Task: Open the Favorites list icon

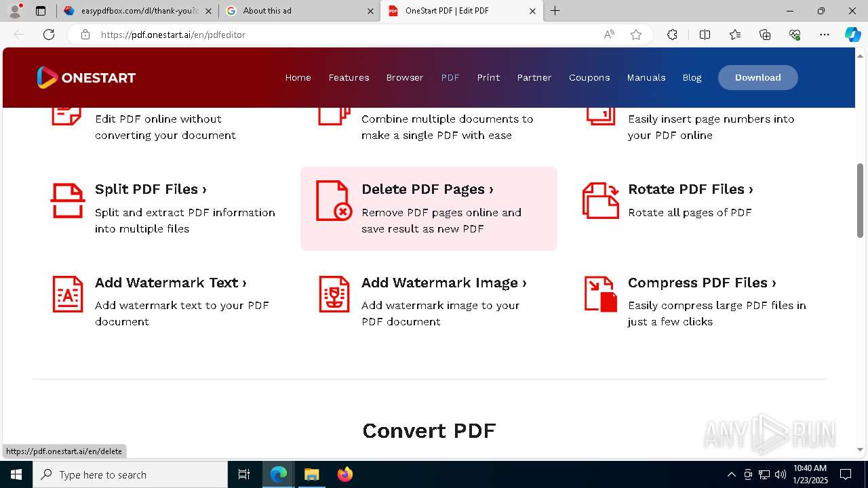Action: [735, 35]
